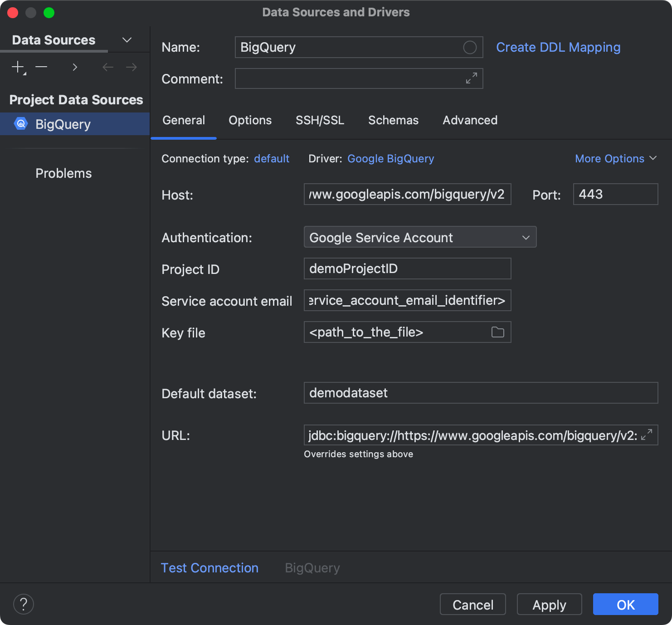Navigate back using the left arrow icon
This screenshot has height=625, width=672.
[x=108, y=67]
